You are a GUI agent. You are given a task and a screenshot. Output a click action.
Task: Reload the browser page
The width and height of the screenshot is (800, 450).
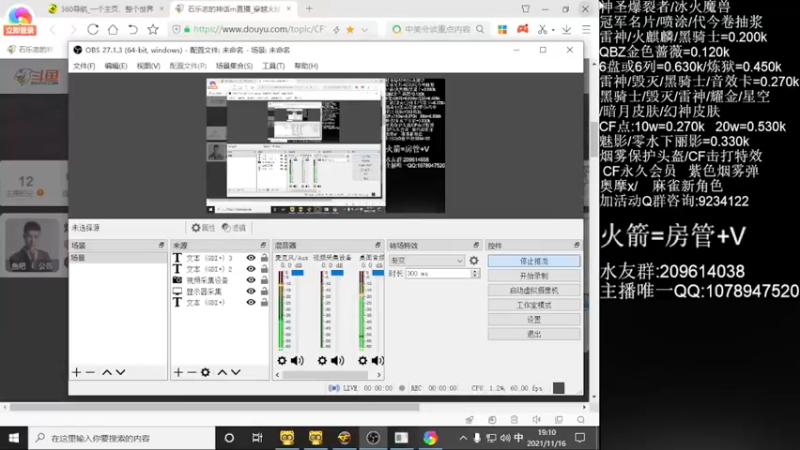coord(93,30)
